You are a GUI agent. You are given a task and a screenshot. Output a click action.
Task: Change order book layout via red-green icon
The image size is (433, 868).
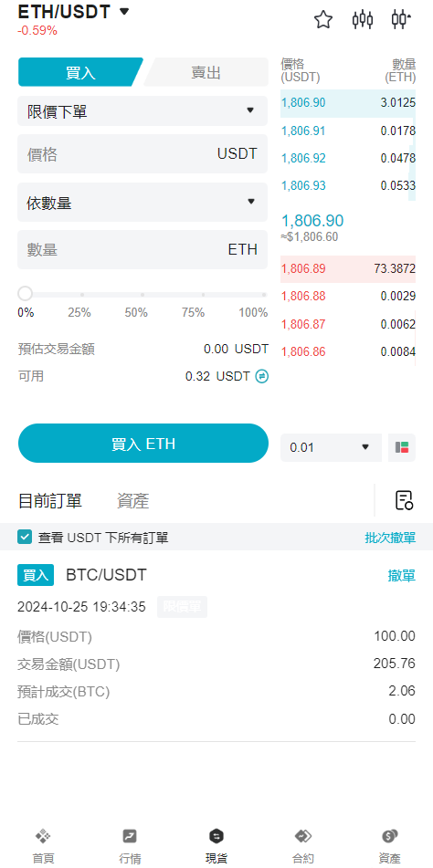click(x=402, y=447)
